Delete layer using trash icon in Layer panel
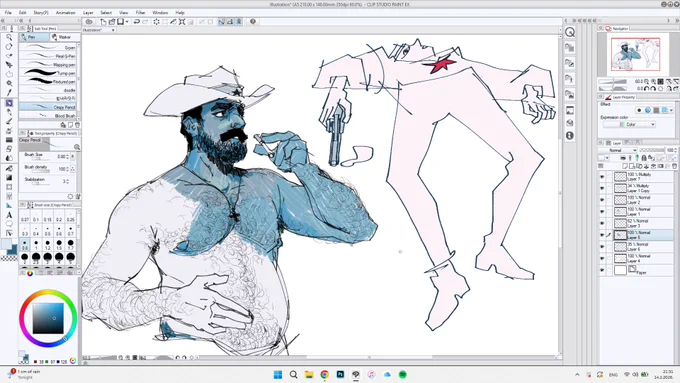 (674, 166)
